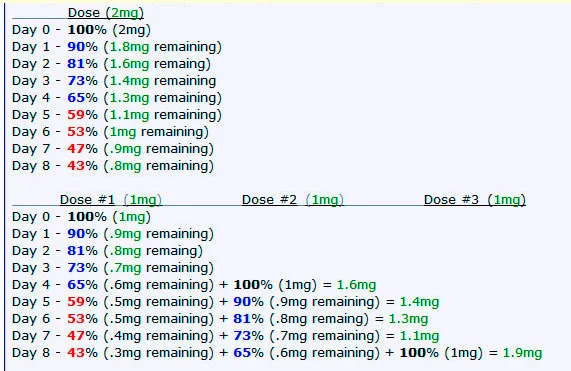Click the 'Dose #3 (1mg)' heading
Viewport: 571px width, 371px height.
point(475,200)
